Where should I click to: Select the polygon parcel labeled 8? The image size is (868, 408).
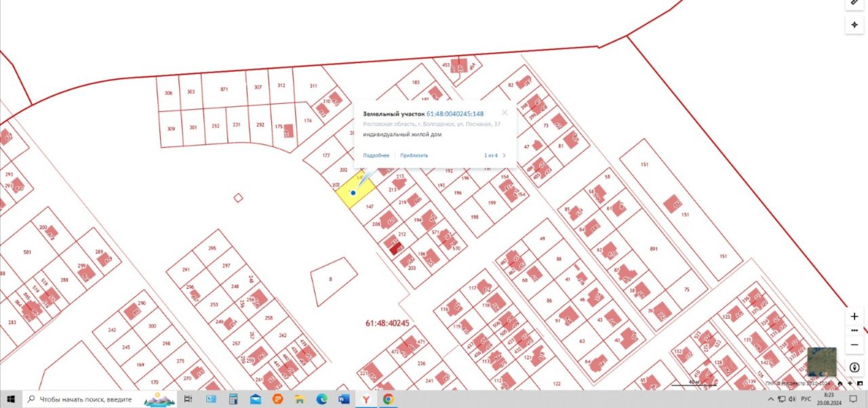tap(331, 279)
